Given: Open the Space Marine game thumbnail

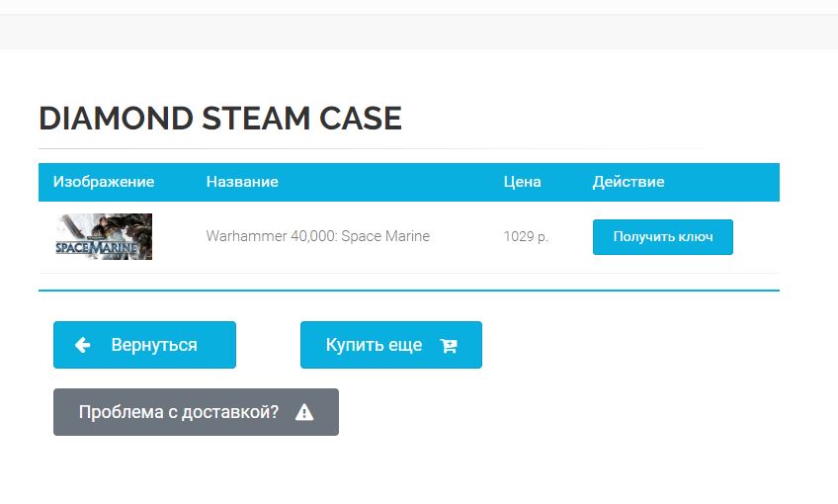Looking at the screenshot, I should (x=104, y=237).
